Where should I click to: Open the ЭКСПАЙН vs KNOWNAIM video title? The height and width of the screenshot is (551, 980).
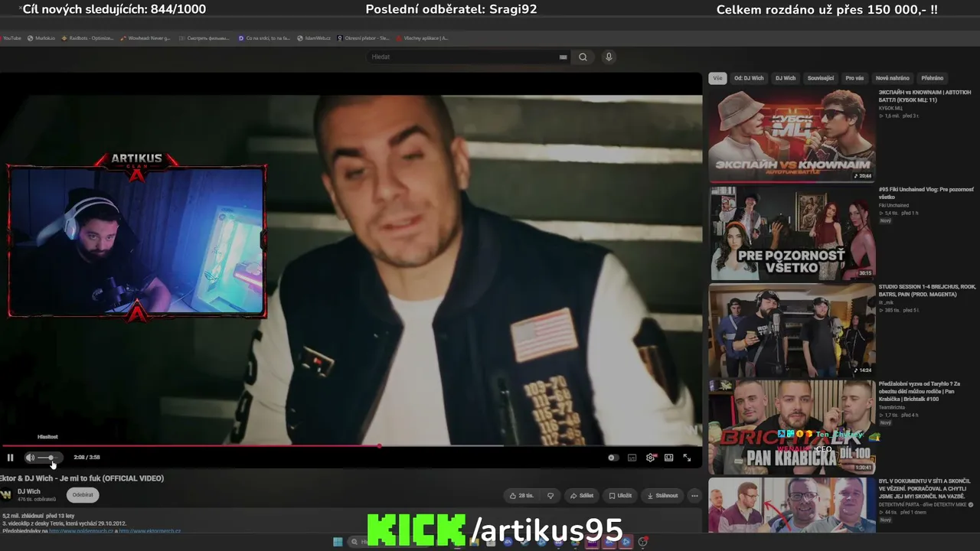[x=925, y=96]
